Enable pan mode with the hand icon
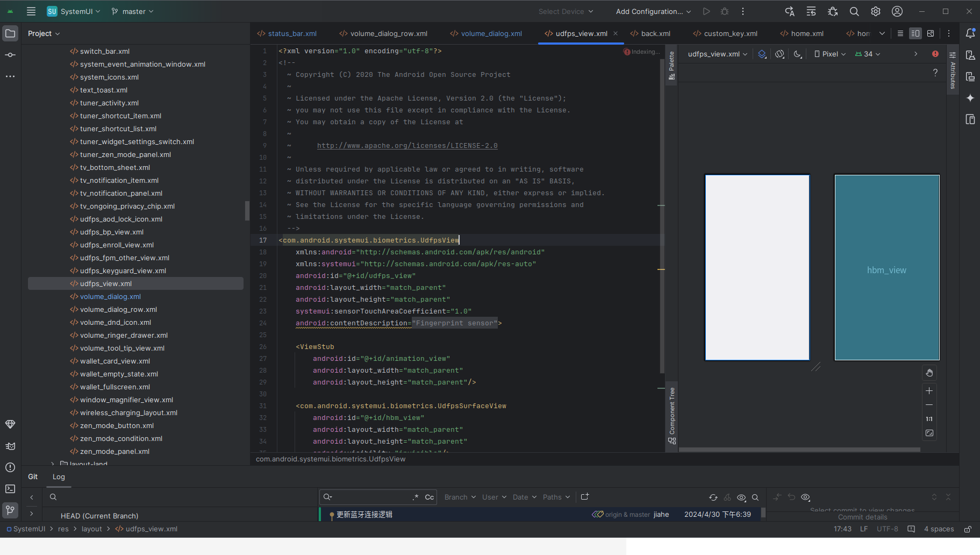980x555 pixels. click(x=929, y=372)
